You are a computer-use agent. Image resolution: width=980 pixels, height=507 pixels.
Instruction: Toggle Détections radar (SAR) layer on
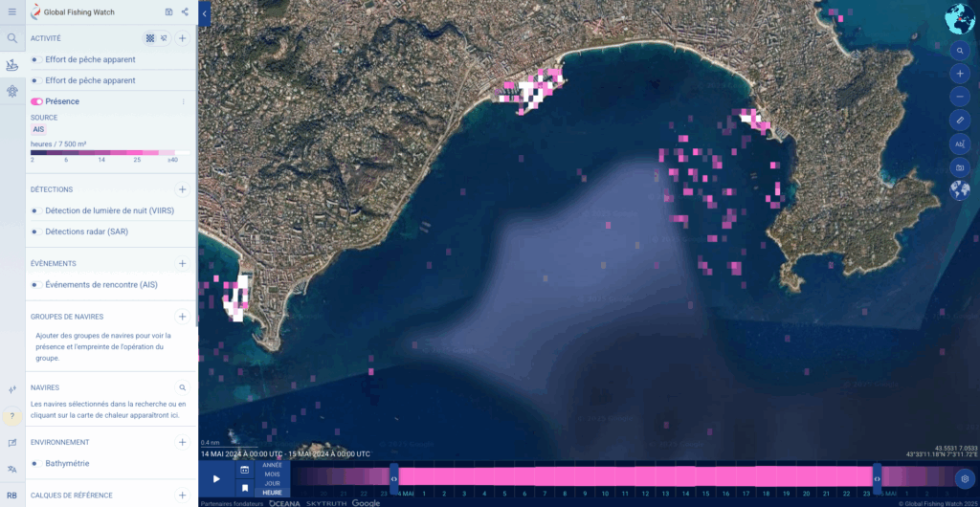35,231
